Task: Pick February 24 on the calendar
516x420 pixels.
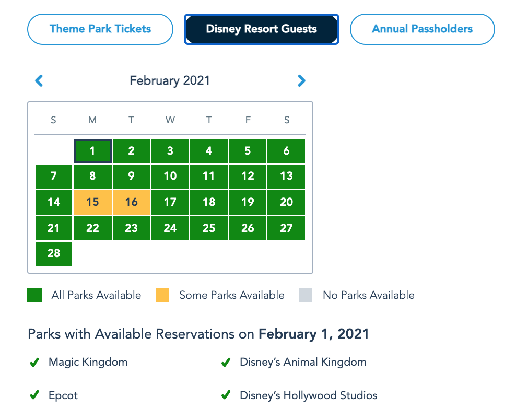Action: [x=170, y=228]
